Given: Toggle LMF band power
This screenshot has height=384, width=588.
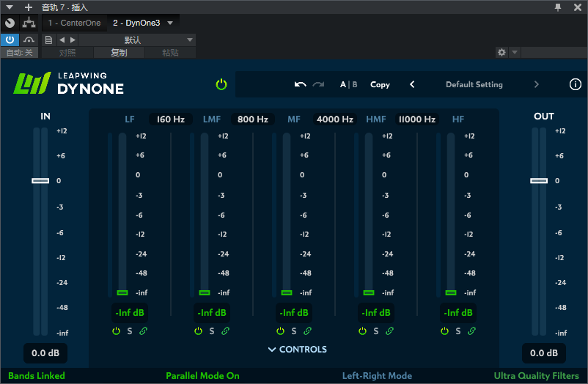Looking at the screenshot, I should pyautogui.click(x=199, y=331).
